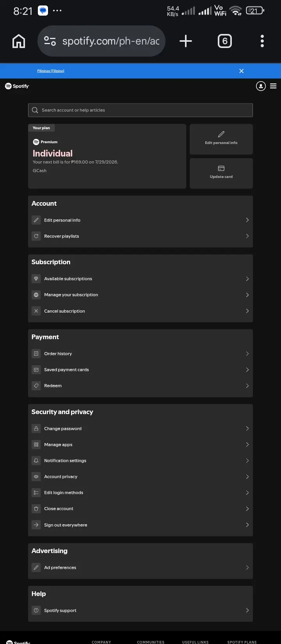Select Order history in Payment
Image resolution: width=281 pixels, height=644 pixels.
(140, 354)
